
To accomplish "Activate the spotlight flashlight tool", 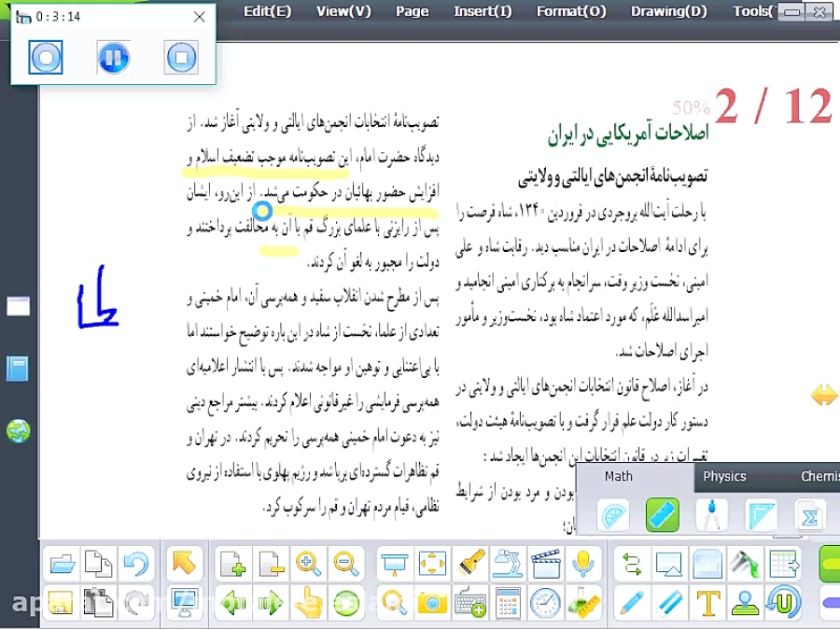I will point(469,564).
